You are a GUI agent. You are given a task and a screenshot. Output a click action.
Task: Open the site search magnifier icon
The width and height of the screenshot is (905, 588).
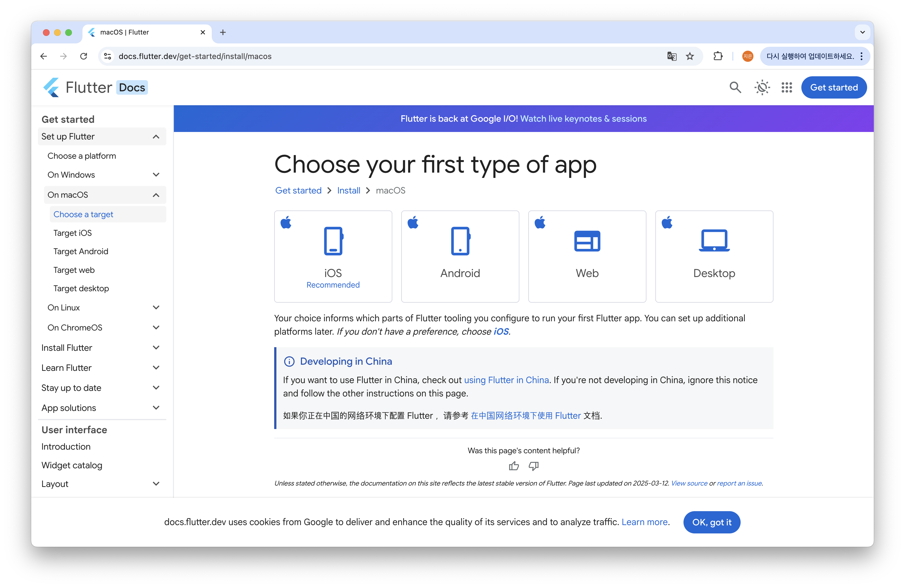pyautogui.click(x=735, y=87)
